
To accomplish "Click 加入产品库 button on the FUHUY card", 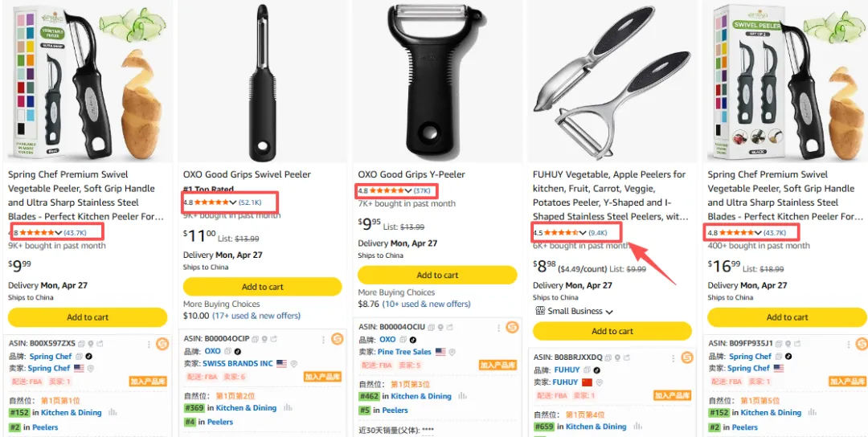I will (672, 395).
